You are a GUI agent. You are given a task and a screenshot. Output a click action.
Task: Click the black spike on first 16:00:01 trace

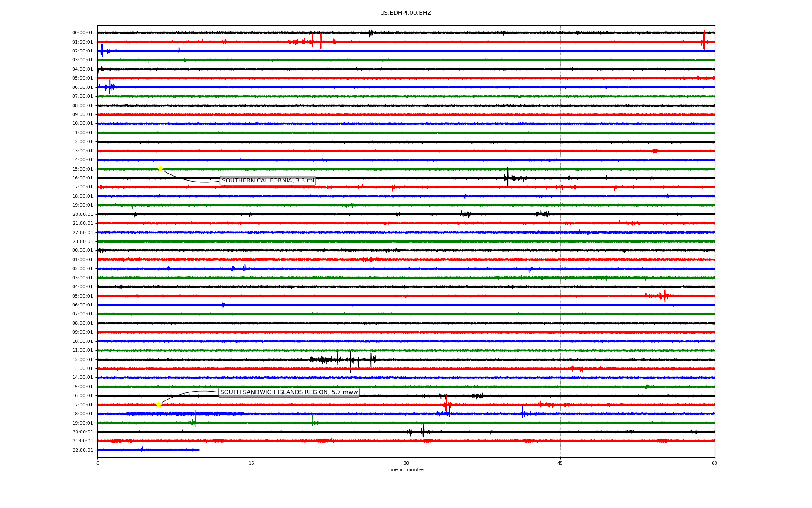(x=507, y=177)
